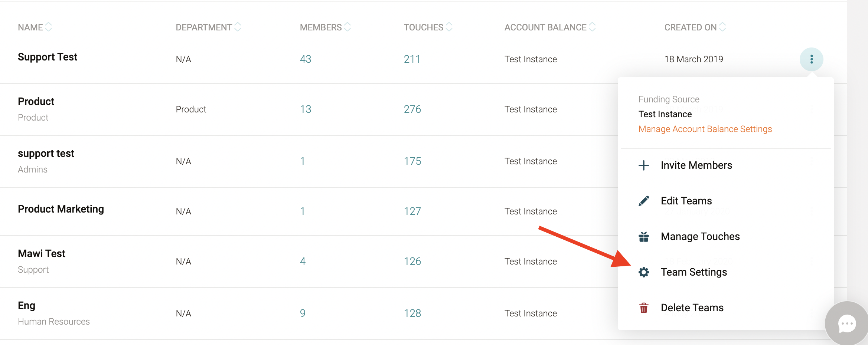
Task: Click the plus icon beside Invite Members
Action: click(643, 165)
